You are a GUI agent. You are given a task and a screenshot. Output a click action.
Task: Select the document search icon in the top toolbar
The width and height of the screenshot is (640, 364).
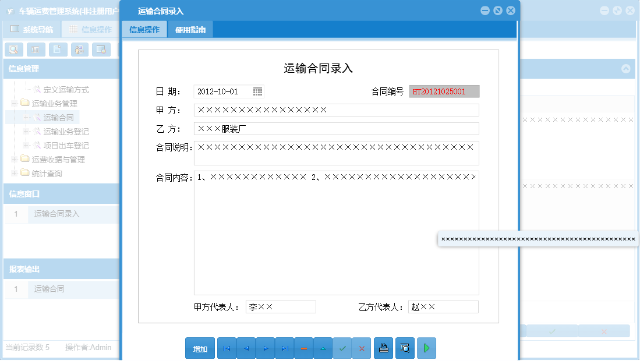[13, 50]
